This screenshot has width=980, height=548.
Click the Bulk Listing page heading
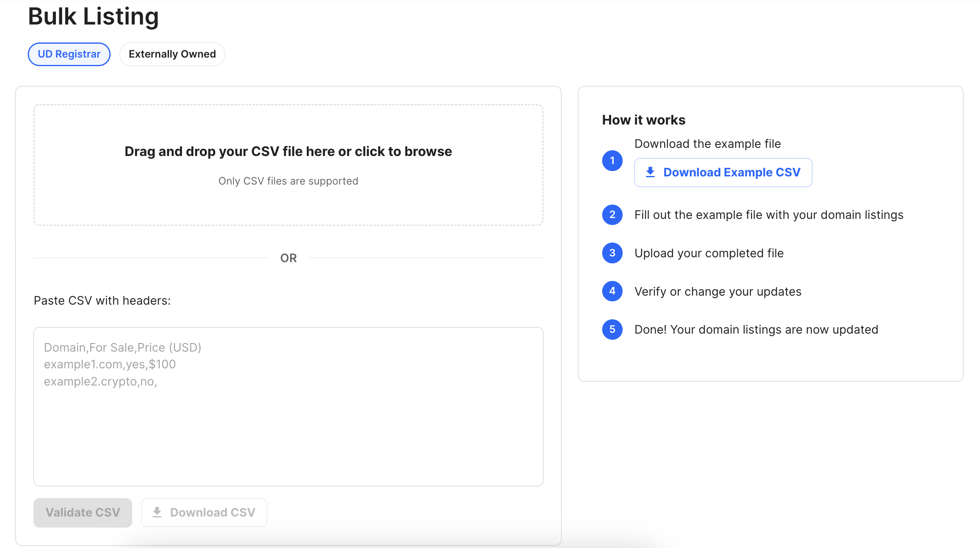93,16
